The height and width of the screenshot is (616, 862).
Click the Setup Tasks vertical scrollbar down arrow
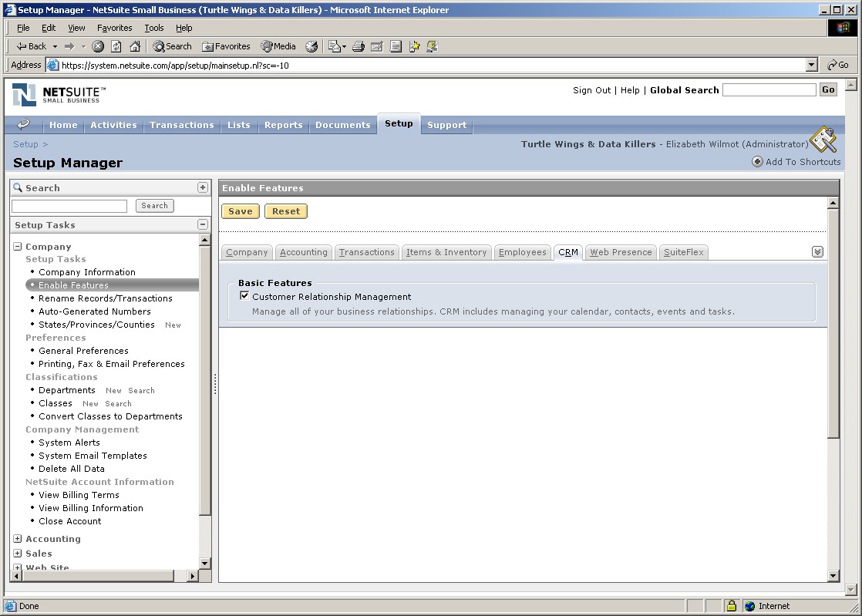point(204,564)
